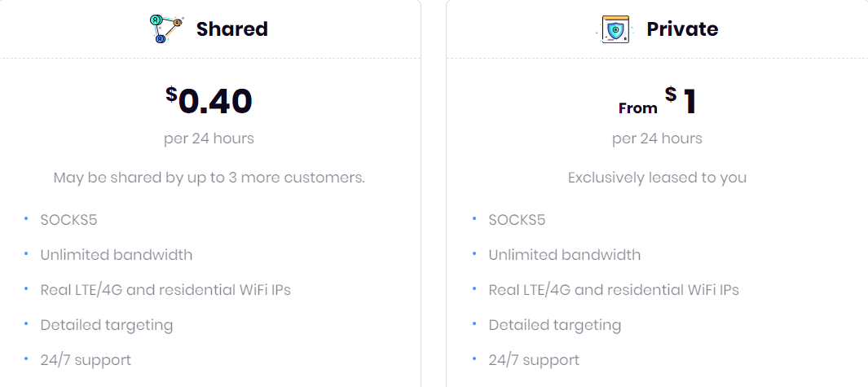The width and height of the screenshot is (868, 387).
Task: Click the Private plan shield icon
Action: pos(615,29)
